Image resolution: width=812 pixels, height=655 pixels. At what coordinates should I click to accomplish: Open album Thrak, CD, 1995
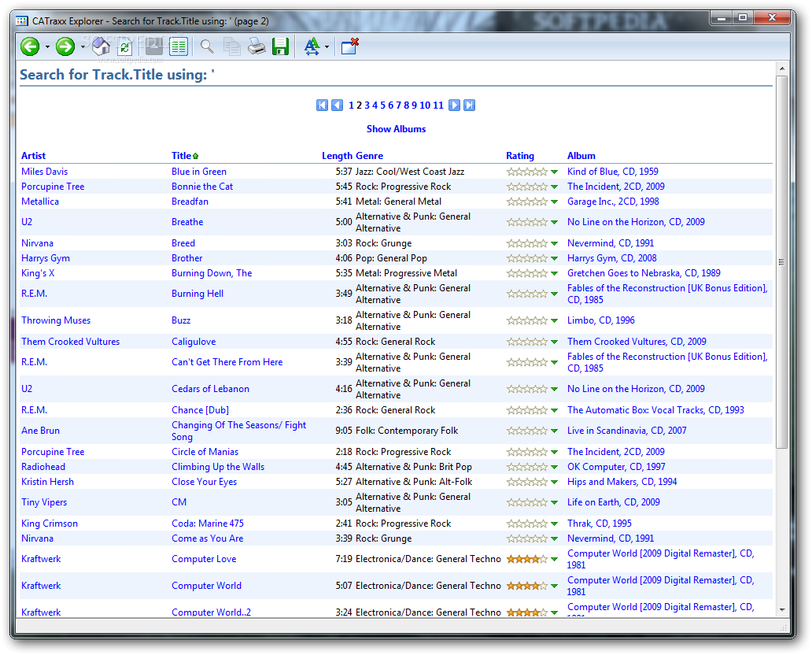click(x=599, y=524)
